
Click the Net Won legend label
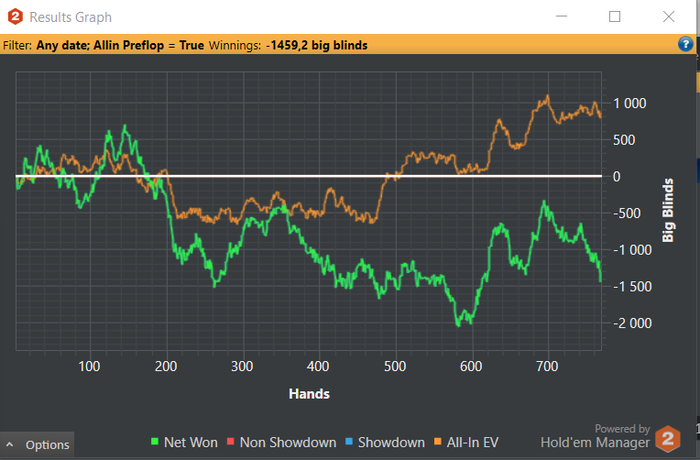point(191,442)
